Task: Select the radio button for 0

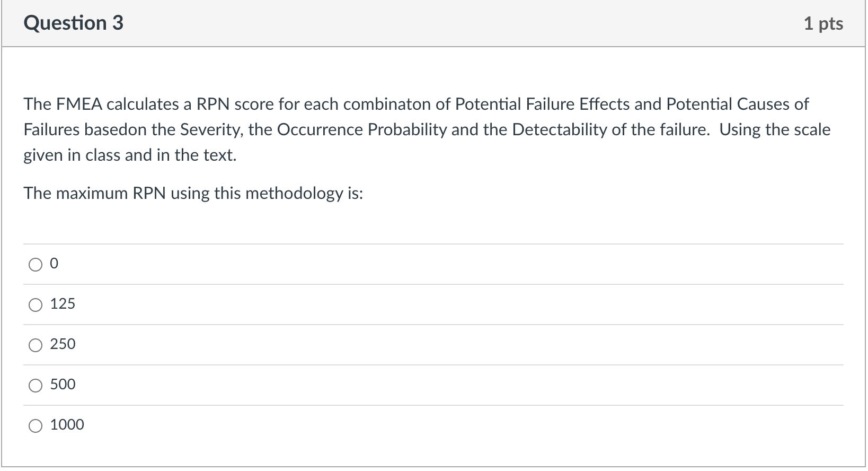Action: tap(35, 264)
